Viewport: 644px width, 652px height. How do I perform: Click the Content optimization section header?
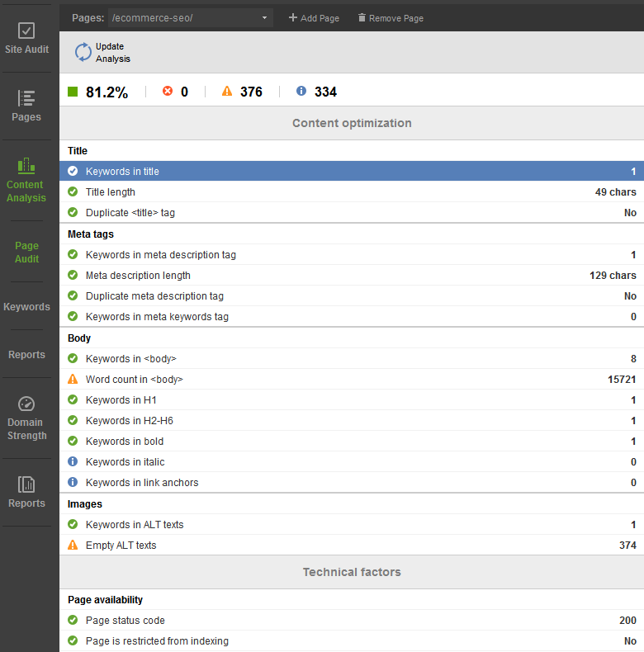[352, 123]
